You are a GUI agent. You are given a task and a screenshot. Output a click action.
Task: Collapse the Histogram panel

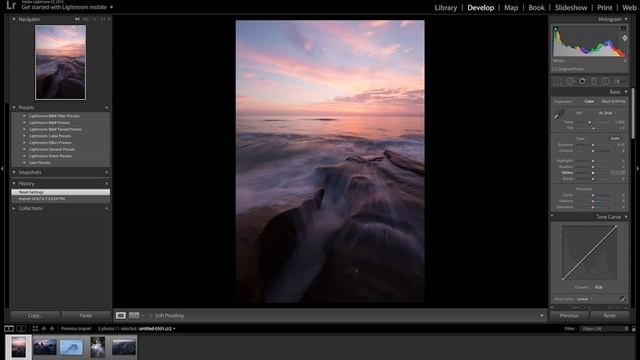coord(626,19)
